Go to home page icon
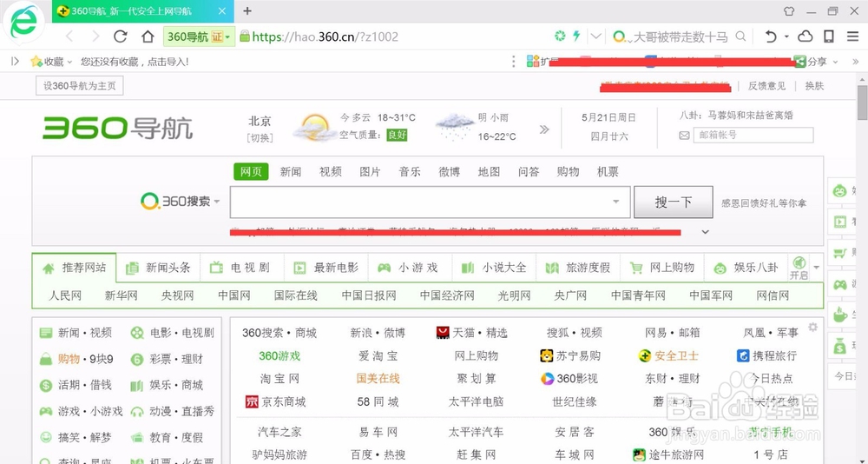 click(x=148, y=36)
